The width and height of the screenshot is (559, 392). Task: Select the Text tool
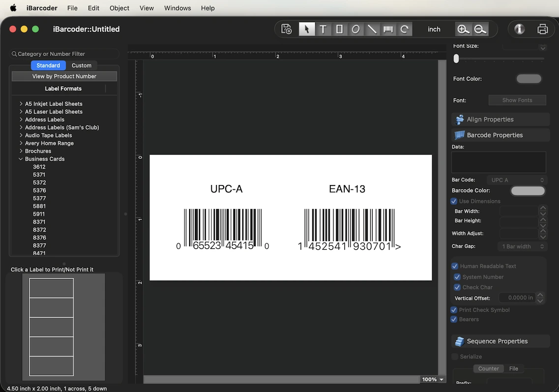[323, 29]
